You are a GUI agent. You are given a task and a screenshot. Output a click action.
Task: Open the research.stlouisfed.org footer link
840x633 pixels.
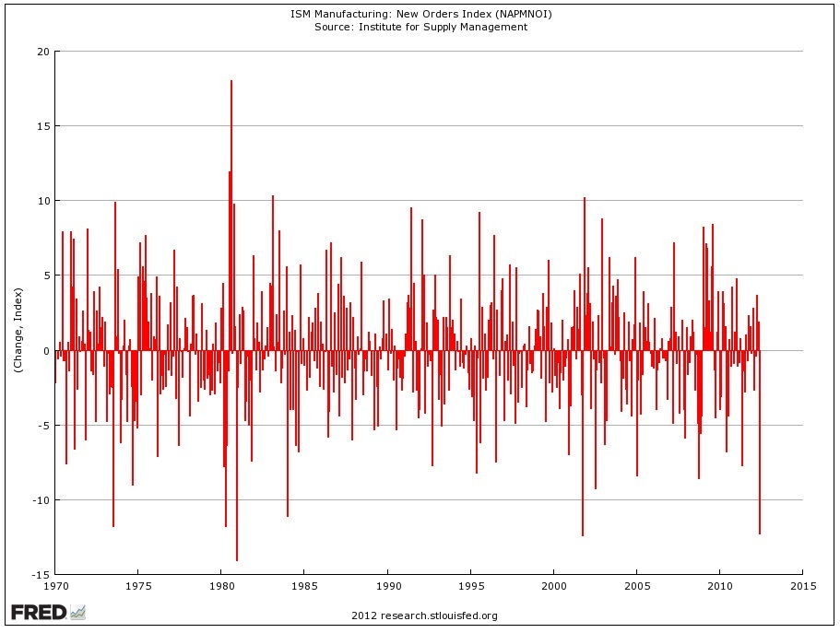click(424, 615)
